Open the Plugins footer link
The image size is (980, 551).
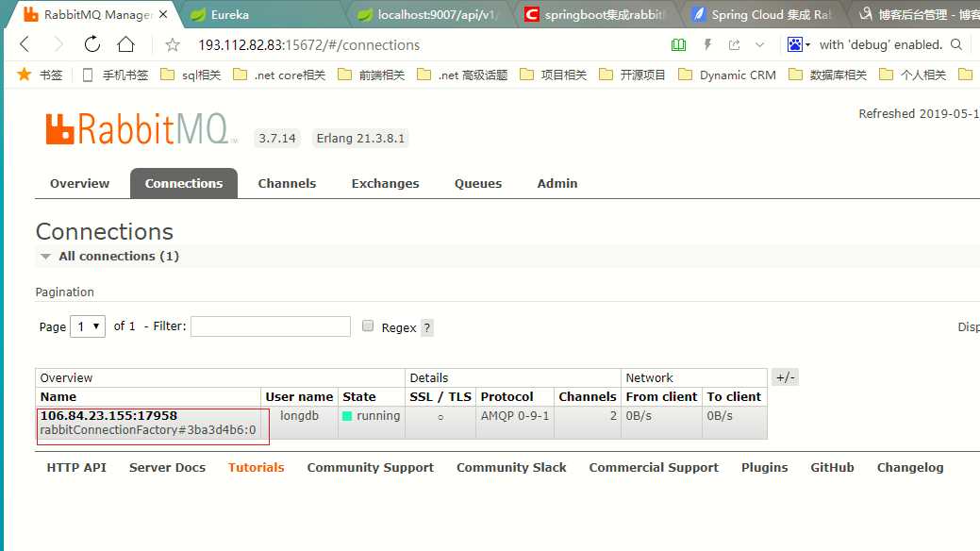764,468
